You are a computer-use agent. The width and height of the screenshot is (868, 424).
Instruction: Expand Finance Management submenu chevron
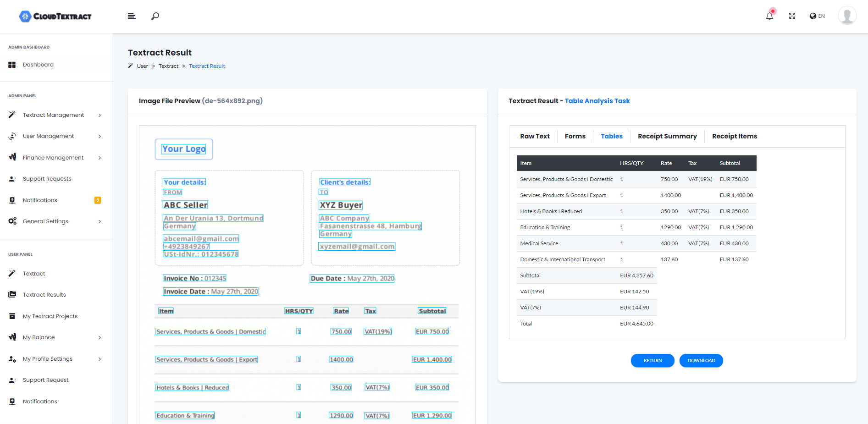[x=100, y=158]
